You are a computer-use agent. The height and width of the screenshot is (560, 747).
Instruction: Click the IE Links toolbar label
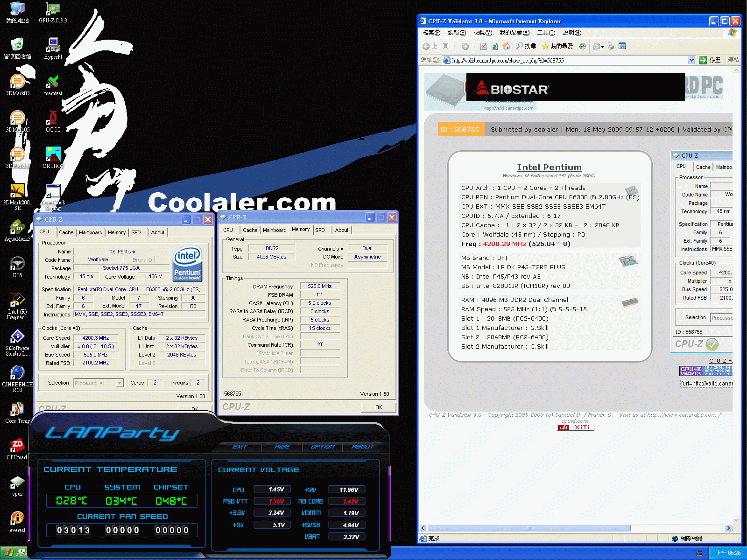click(733, 60)
